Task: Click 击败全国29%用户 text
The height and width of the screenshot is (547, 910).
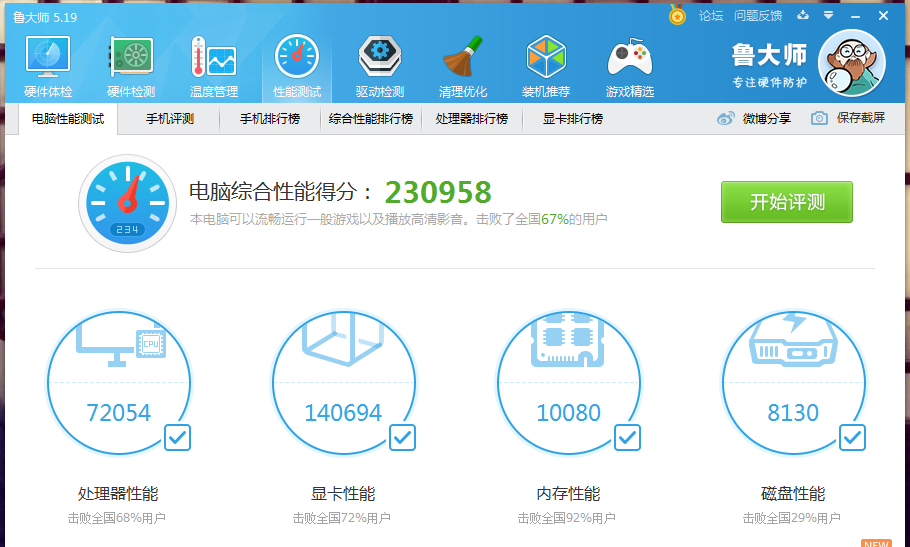Action: [x=792, y=518]
